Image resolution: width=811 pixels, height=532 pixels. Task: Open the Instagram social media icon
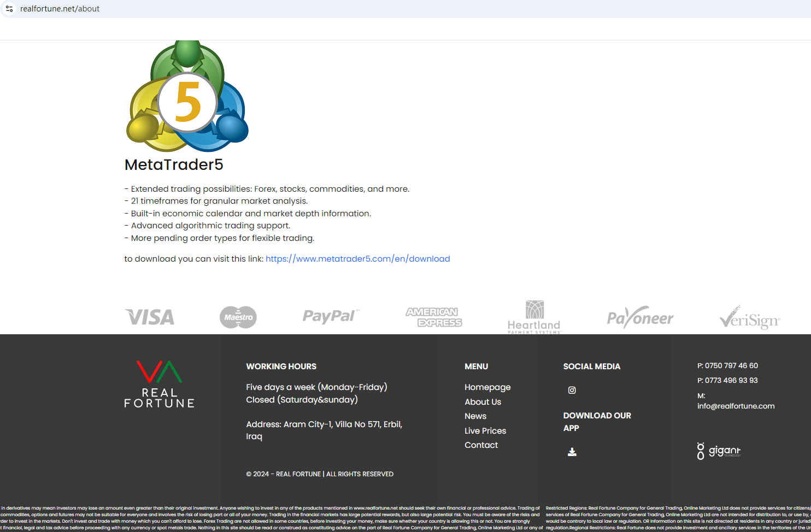pyautogui.click(x=572, y=390)
